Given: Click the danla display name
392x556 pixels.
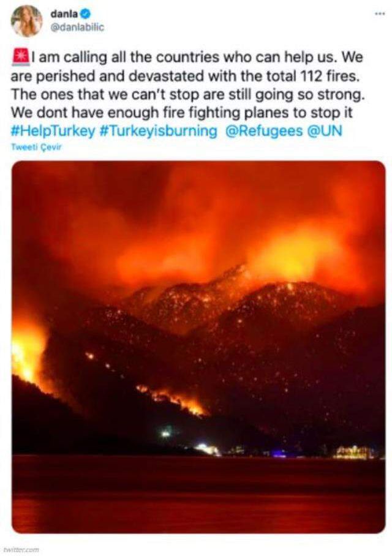Looking at the screenshot, I should tap(64, 14).
